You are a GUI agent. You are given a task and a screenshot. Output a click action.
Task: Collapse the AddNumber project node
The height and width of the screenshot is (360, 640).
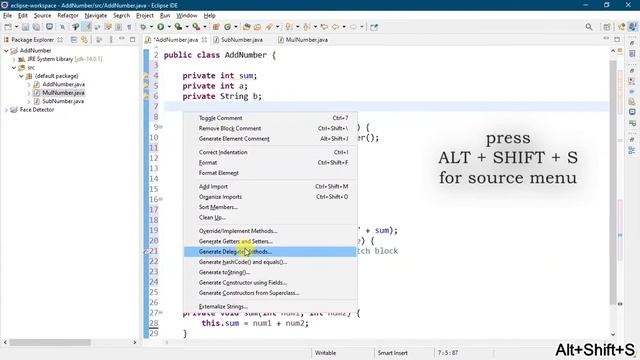click(x=6, y=51)
